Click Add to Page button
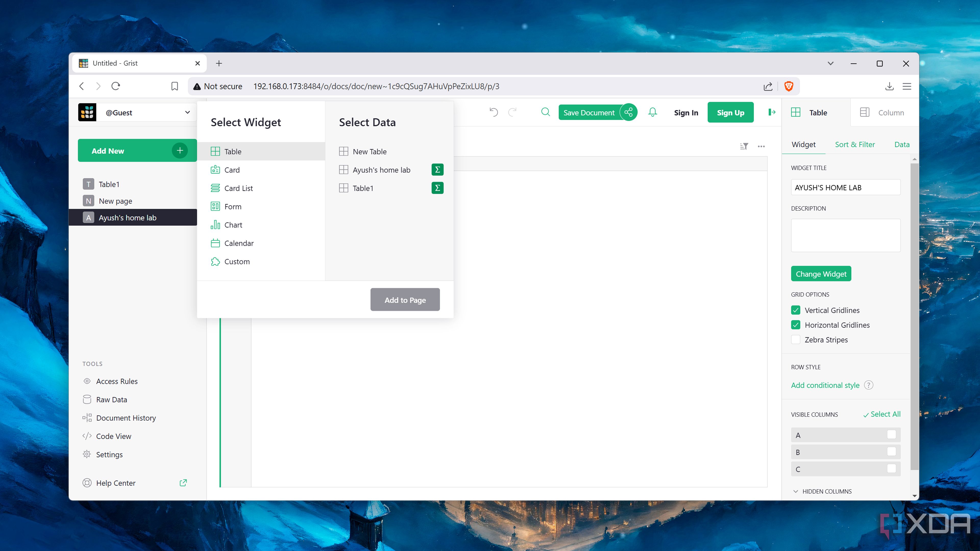Screen dimensions: 980x551 [x=405, y=300]
